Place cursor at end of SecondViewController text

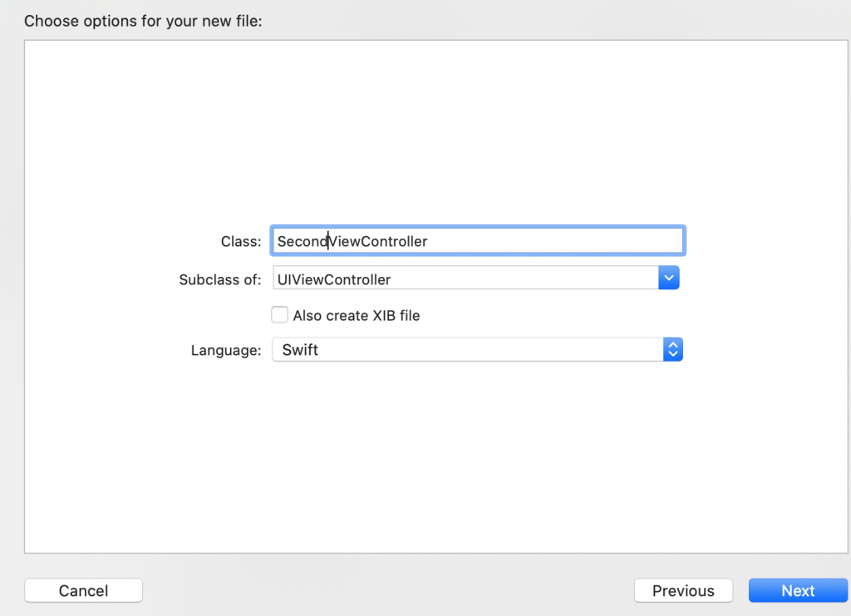click(428, 241)
